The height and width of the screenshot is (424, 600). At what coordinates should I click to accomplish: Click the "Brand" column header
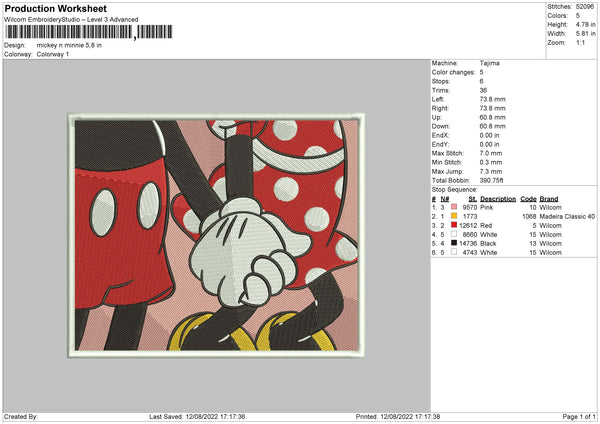tap(549, 199)
